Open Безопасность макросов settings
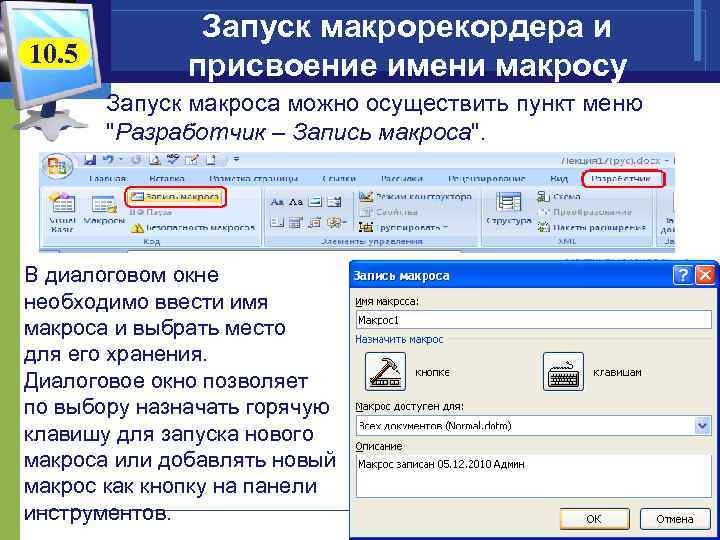The height and width of the screenshot is (540, 720). click(193, 227)
